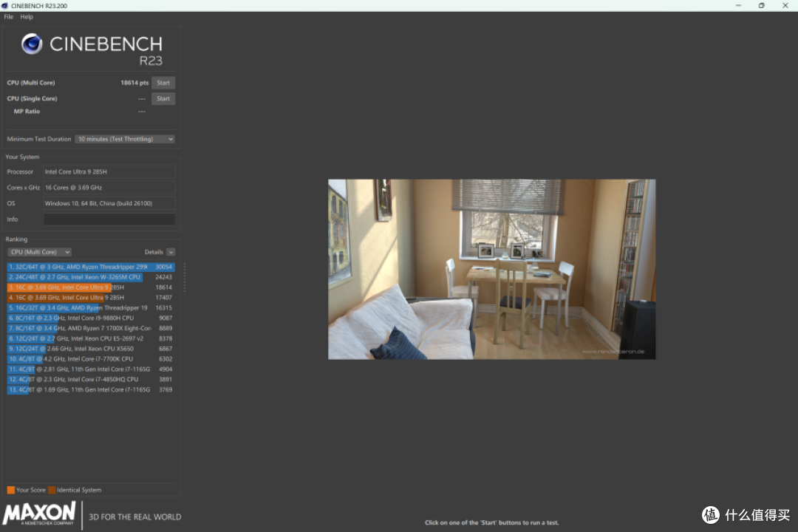Image resolution: width=798 pixels, height=532 pixels.
Task: Click the Cores x GHz field
Action: [109, 188]
